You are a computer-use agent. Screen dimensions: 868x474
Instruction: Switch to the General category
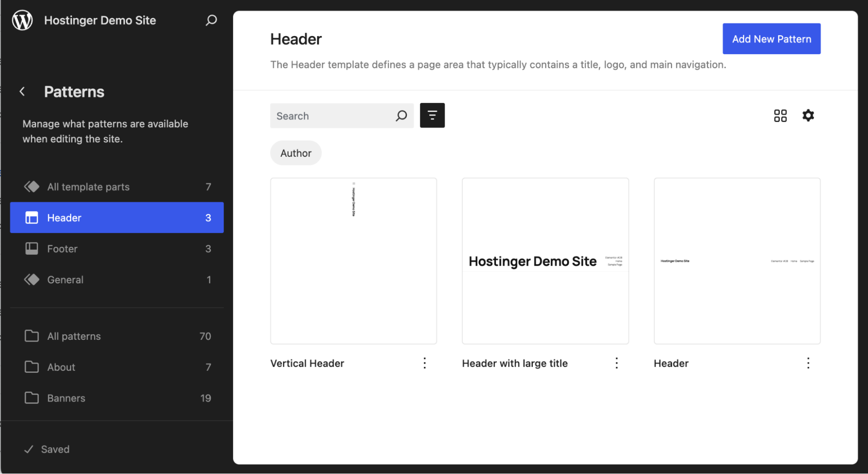65,280
